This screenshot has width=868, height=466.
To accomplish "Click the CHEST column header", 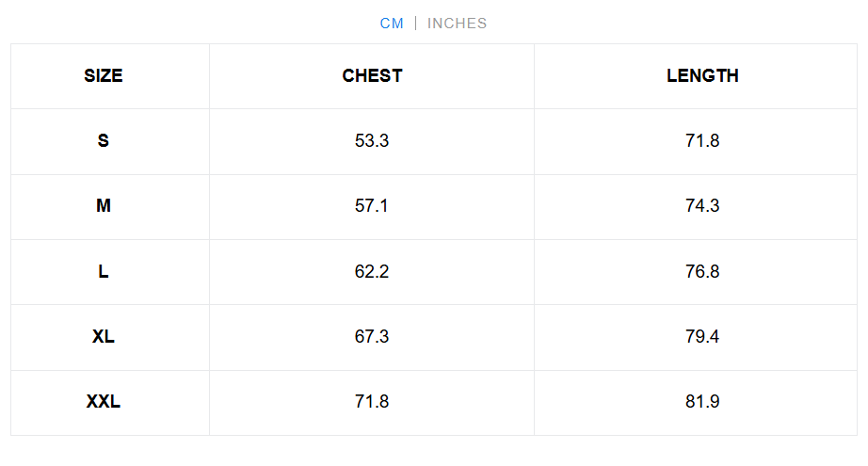I will pos(372,76).
